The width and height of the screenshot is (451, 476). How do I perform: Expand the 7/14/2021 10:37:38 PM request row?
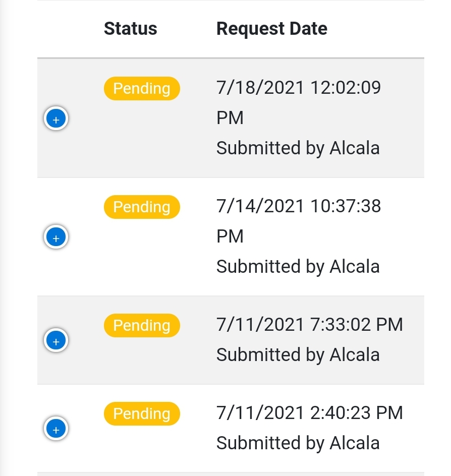[x=56, y=237]
